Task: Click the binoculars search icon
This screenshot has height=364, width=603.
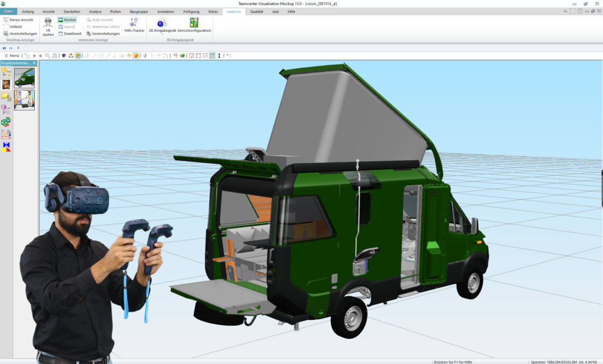Action: (55, 56)
